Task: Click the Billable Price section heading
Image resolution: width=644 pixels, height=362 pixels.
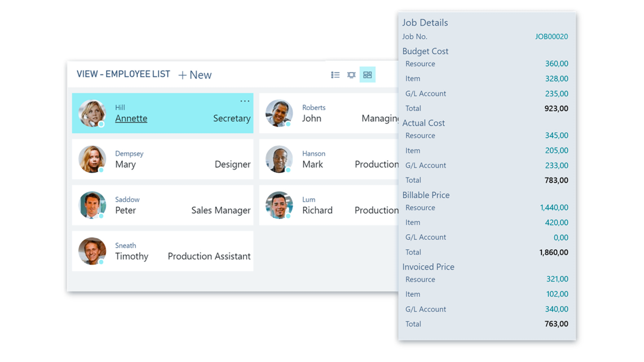Action: (x=426, y=195)
